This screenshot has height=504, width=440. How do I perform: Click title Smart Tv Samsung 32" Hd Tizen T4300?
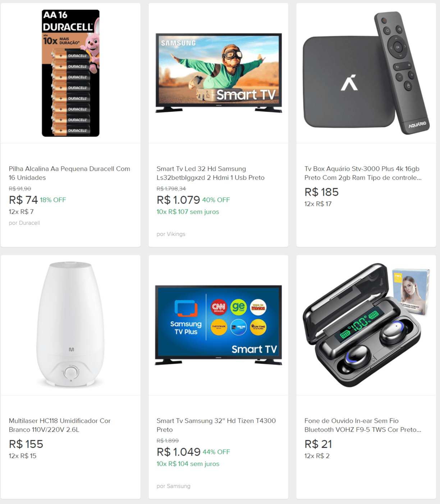tap(216, 425)
